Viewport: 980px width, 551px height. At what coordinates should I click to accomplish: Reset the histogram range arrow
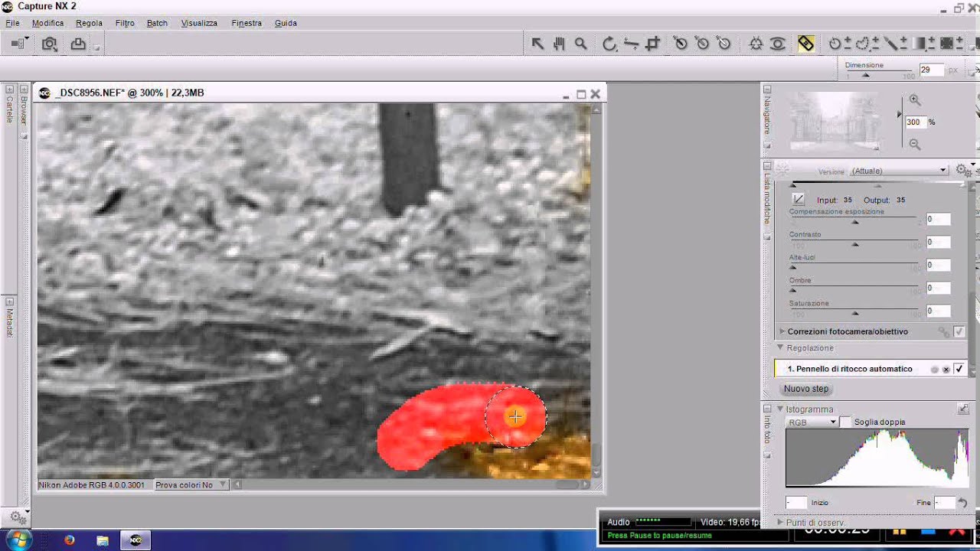point(962,503)
